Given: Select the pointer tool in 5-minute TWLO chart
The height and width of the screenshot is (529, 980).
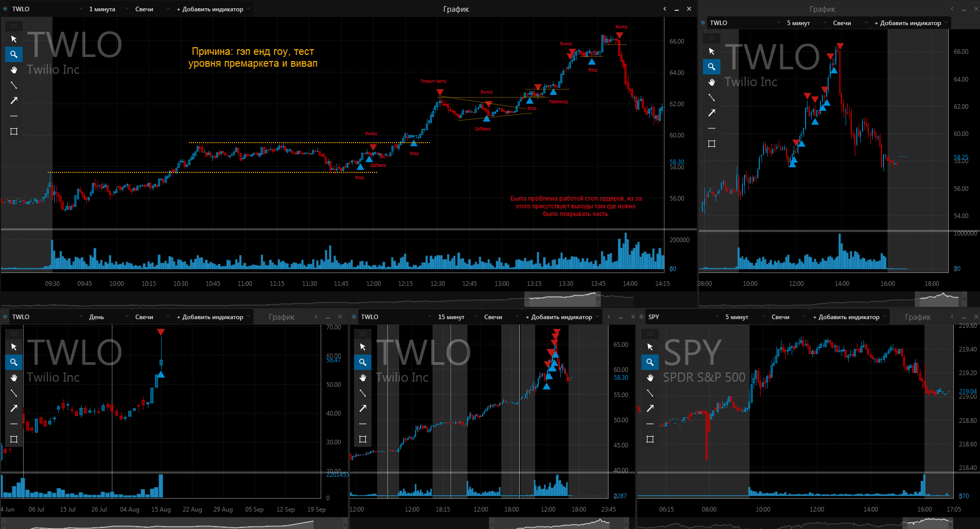Looking at the screenshot, I should coord(712,51).
